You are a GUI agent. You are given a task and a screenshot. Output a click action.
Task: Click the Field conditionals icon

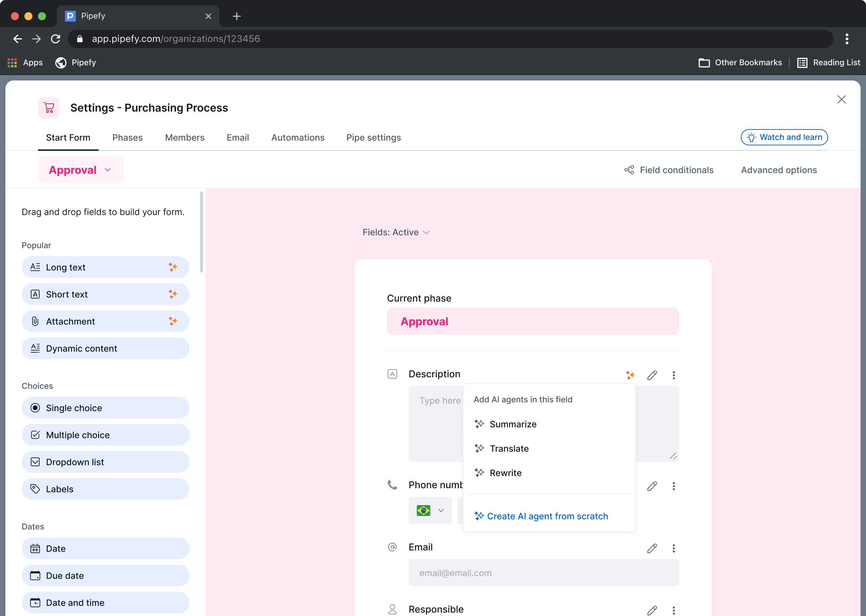pos(629,170)
